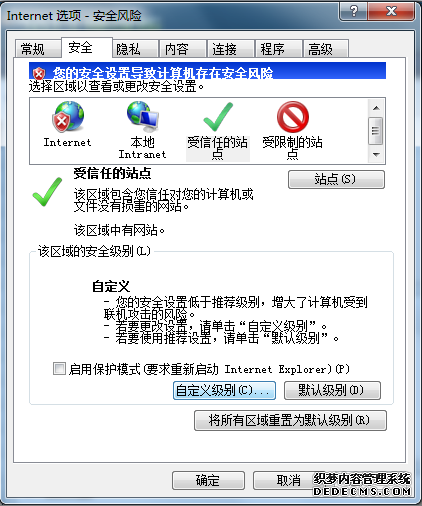Click the large green checkmark beside zone description
Screen dimensions: 422x506
(x=47, y=192)
